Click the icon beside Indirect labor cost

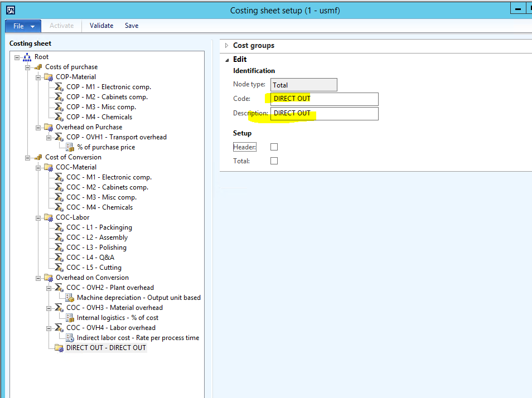(x=70, y=338)
